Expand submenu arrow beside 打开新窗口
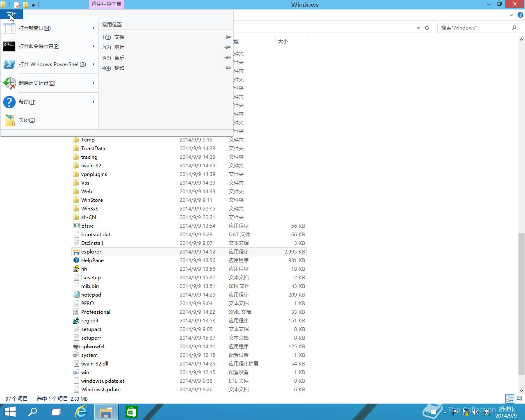 pos(94,28)
